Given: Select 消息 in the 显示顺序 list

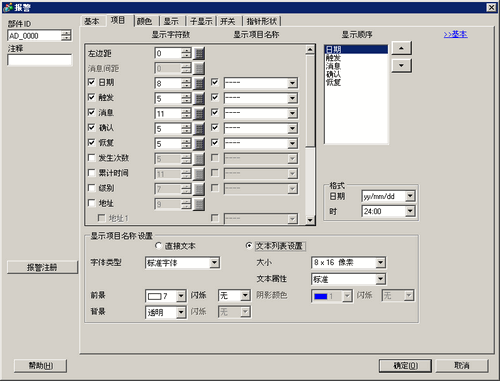Looking at the screenshot, I should pyautogui.click(x=333, y=66).
